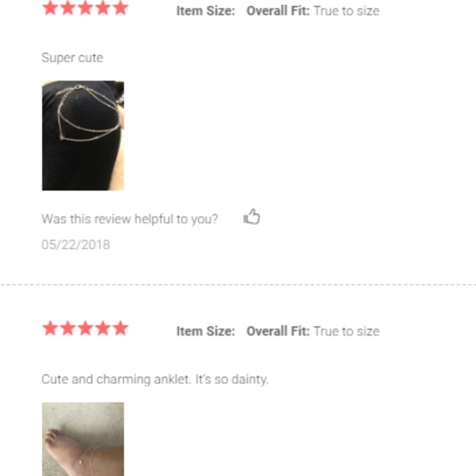Click first star of second review rating
The image size is (476, 476).
coord(50,328)
